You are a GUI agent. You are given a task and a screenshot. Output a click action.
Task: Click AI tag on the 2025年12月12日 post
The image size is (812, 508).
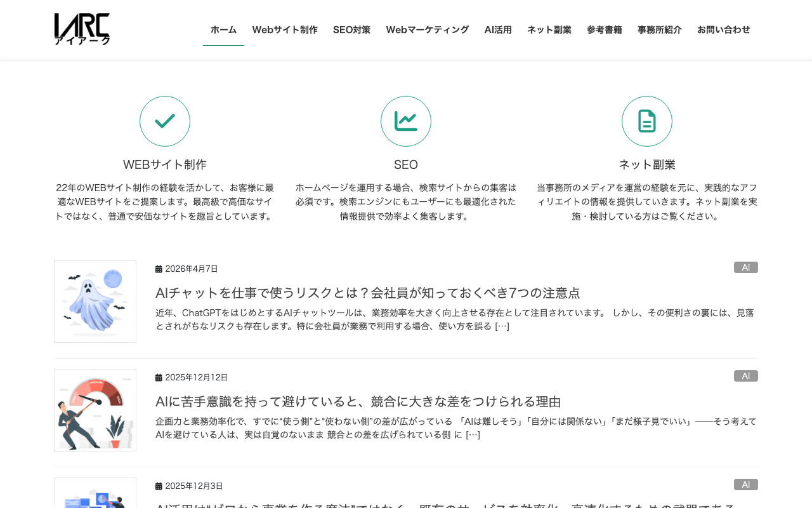click(x=746, y=376)
